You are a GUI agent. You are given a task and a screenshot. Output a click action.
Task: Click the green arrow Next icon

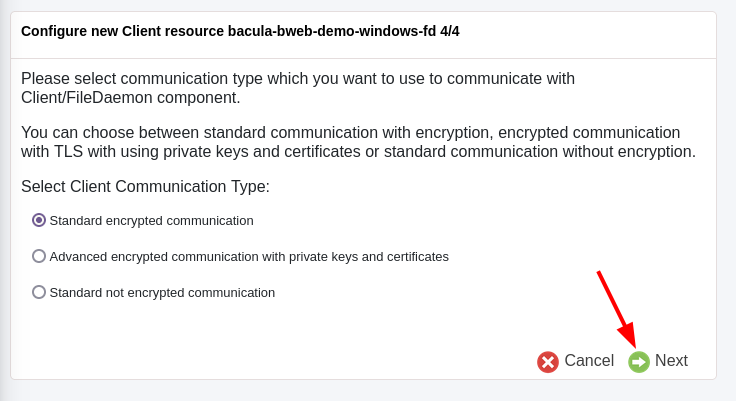click(x=639, y=362)
